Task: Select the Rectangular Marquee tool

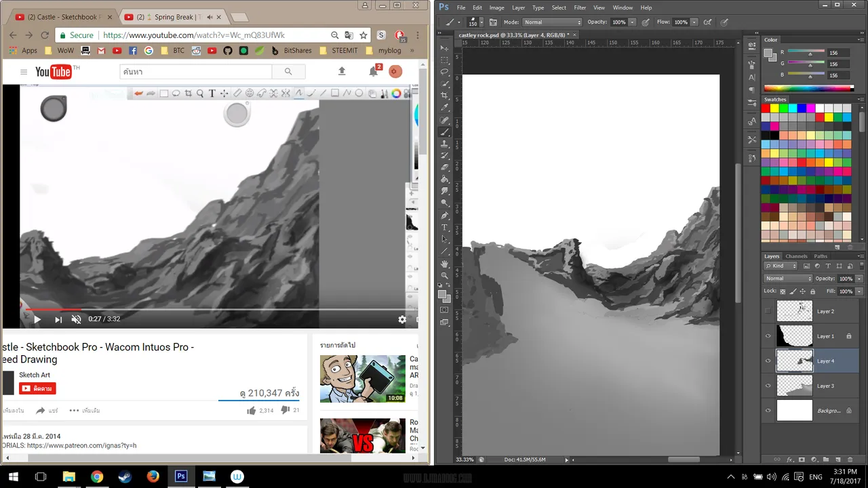Action: pyautogui.click(x=445, y=60)
